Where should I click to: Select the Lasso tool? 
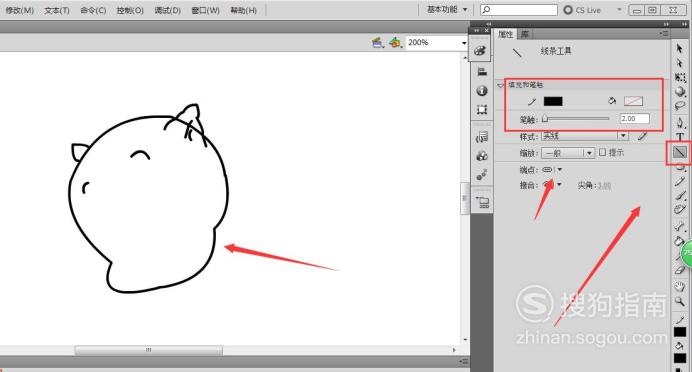click(x=680, y=106)
